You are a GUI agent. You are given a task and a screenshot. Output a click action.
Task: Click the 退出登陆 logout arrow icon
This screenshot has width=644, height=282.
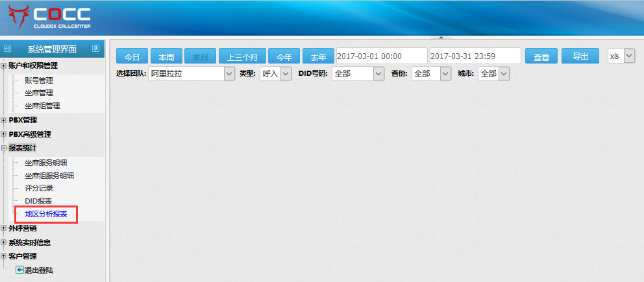(19, 270)
